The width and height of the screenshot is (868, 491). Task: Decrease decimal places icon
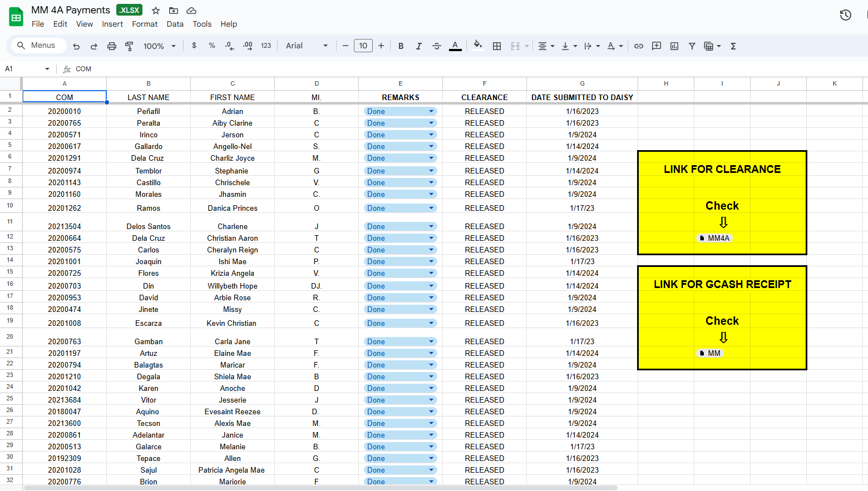coord(229,46)
